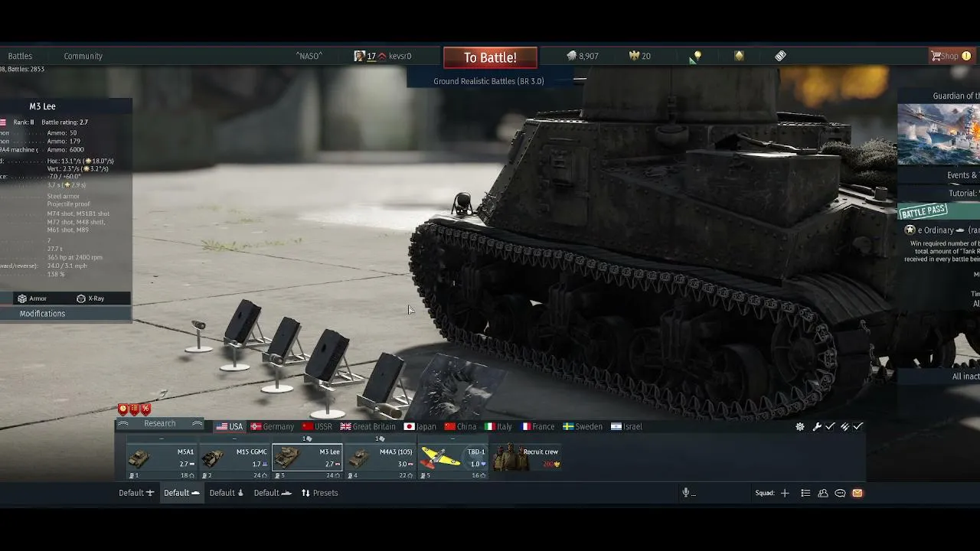
Task: Click the ^NASO^ squadron tag
Action: 309,56
